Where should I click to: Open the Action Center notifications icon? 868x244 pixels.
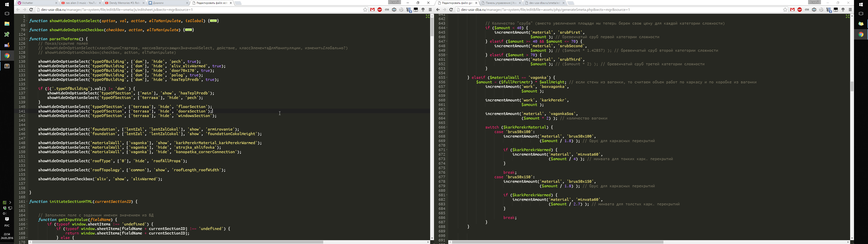coord(7,219)
